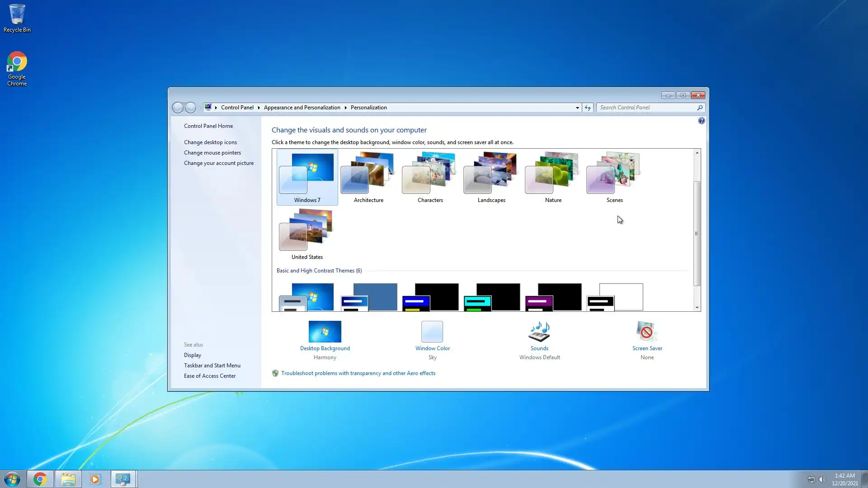The image size is (868, 488).
Task: Open Google Chrome from the taskbar
Action: click(x=40, y=479)
